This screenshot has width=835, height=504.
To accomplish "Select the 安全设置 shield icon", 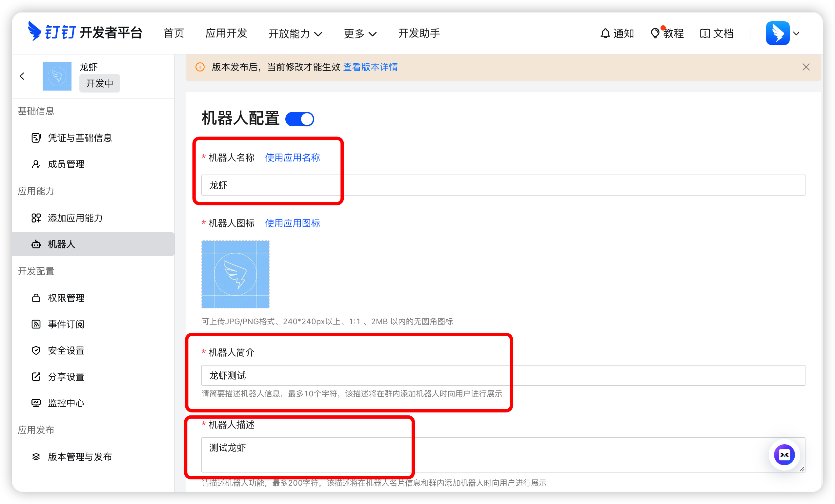I will coord(36,350).
